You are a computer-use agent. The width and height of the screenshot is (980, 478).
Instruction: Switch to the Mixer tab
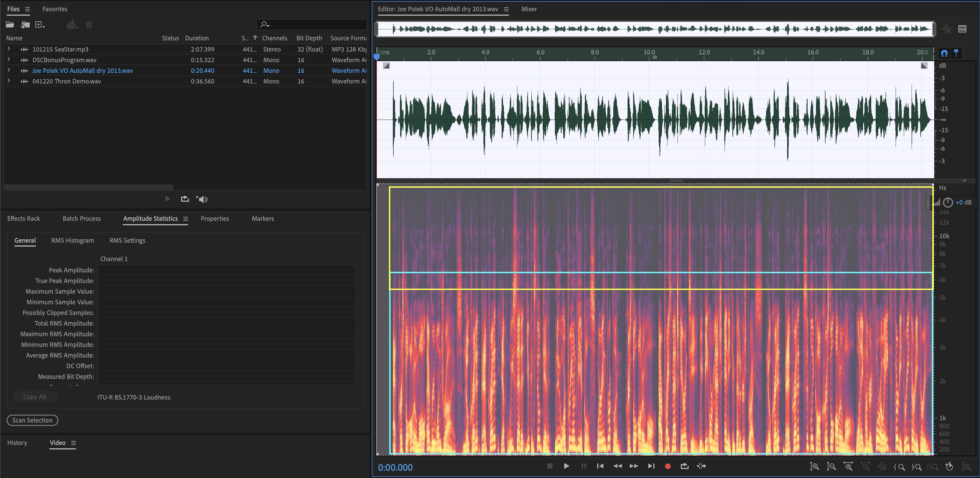click(x=529, y=9)
